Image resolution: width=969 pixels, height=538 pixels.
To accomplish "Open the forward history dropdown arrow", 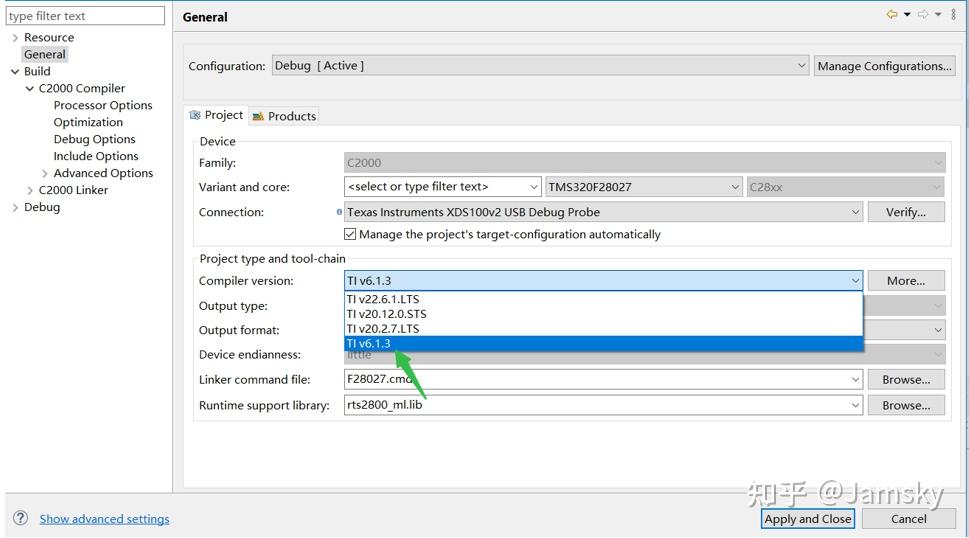I will [x=938, y=15].
